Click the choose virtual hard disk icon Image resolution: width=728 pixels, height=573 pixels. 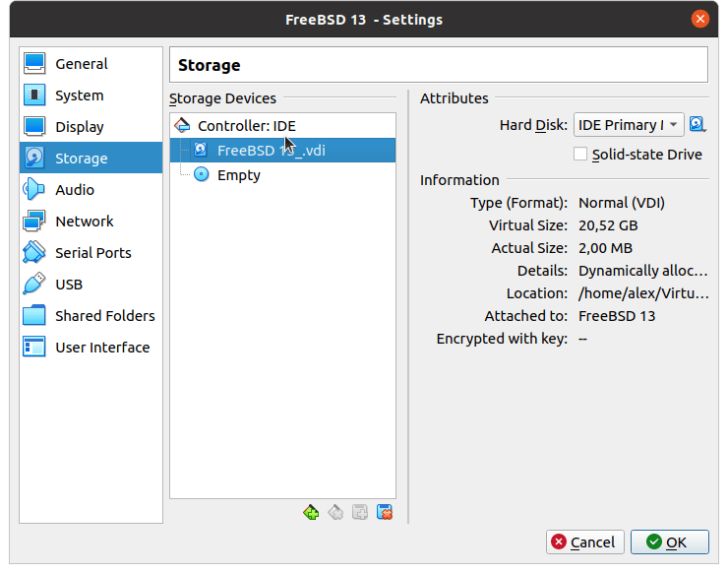pos(698,125)
